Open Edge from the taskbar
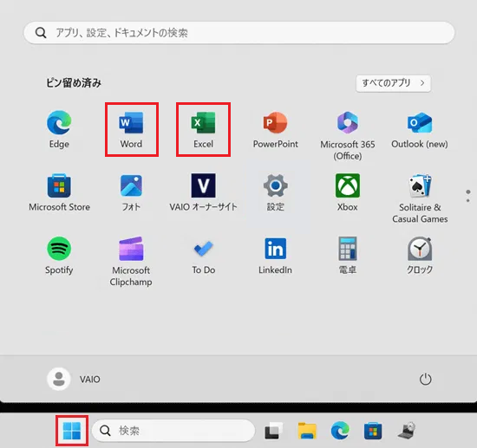 (x=340, y=431)
